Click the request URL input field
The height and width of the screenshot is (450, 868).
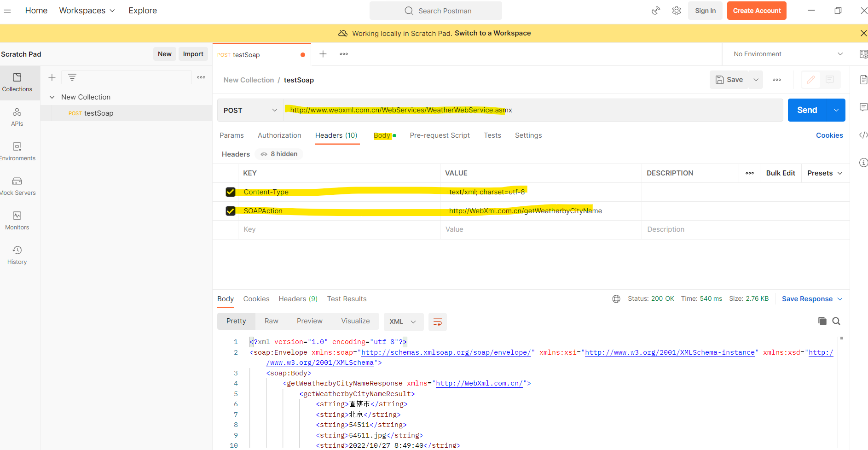pyautogui.click(x=644, y=110)
